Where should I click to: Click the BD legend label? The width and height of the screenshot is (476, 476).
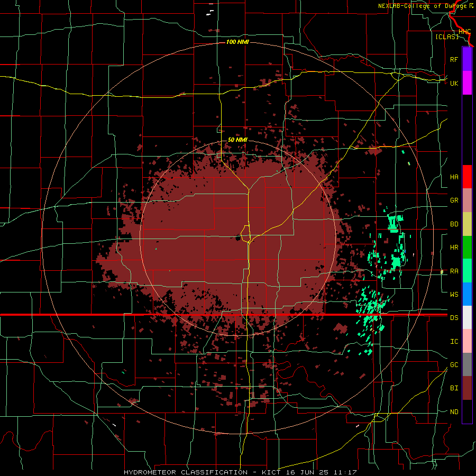tap(454, 224)
